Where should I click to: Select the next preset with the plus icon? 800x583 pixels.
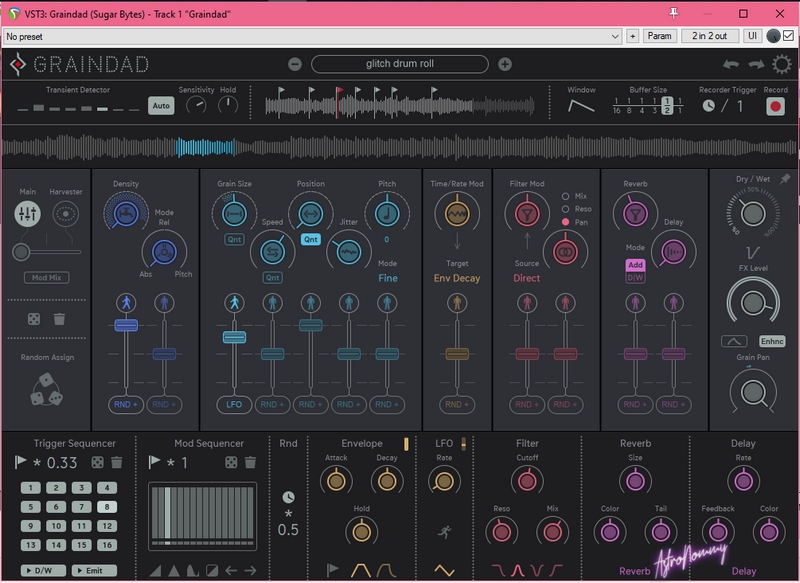(505, 64)
